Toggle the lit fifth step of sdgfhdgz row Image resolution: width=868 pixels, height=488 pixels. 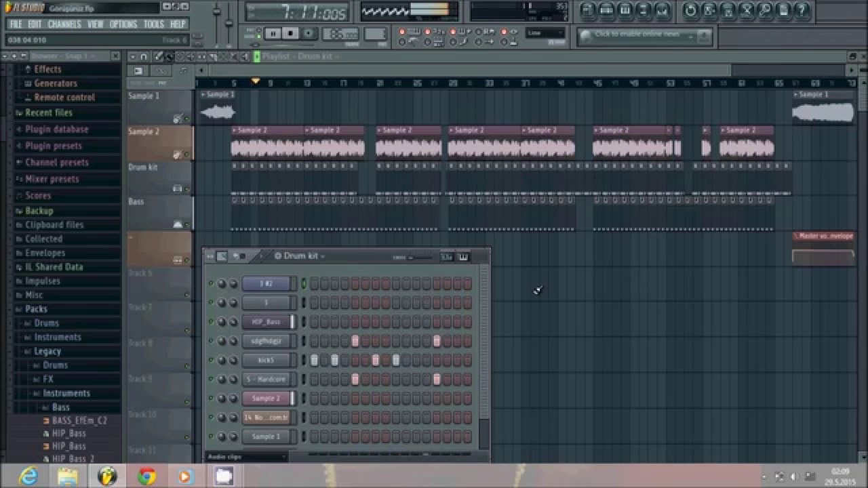(355, 341)
